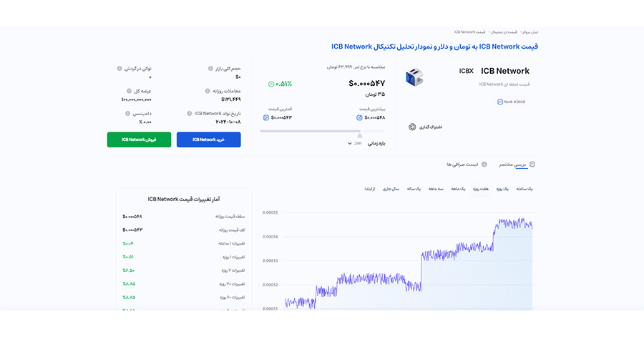The image size is (644, 337).
Task: Click the low-high price range progress bar
Action: [323, 132]
